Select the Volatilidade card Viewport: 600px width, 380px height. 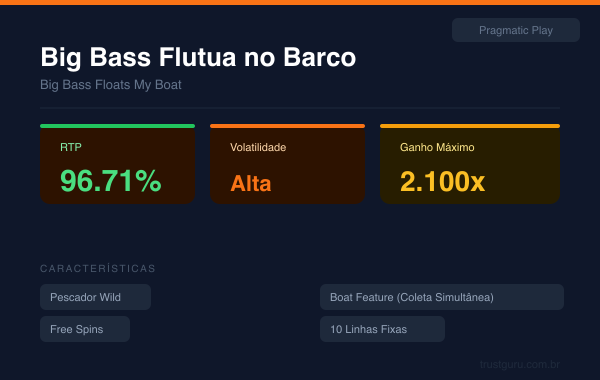(287, 164)
